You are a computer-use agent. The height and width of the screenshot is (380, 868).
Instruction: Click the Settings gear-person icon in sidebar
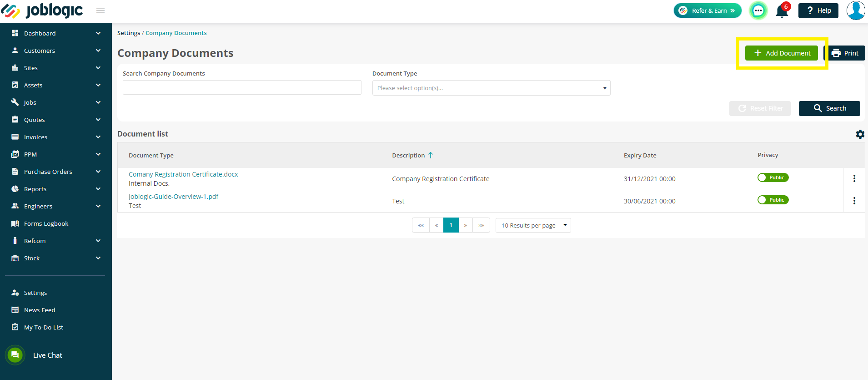click(x=15, y=293)
